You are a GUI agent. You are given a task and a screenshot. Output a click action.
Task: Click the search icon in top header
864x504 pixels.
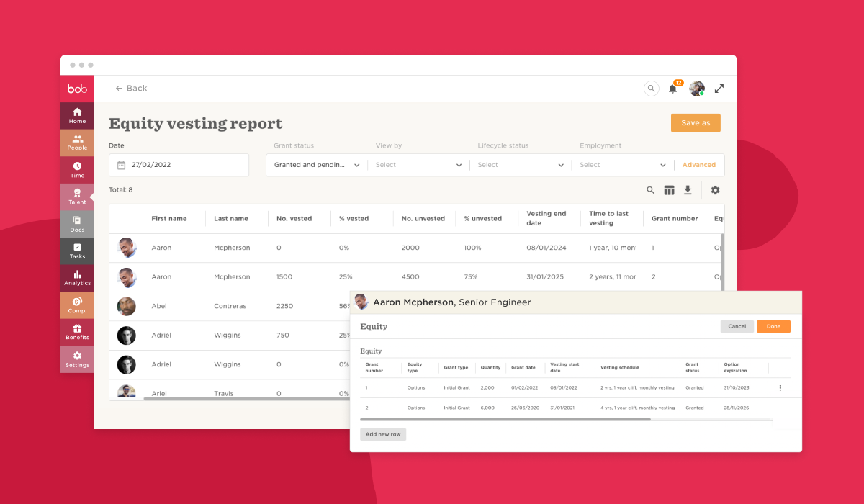651,89
